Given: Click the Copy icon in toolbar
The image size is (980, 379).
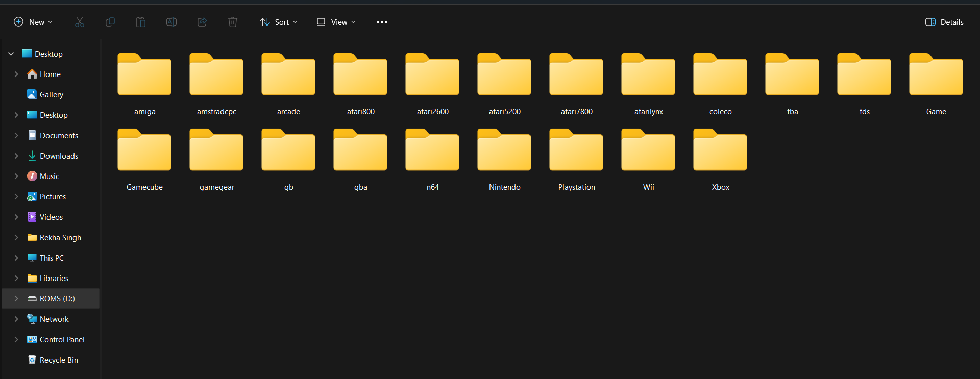Looking at the screenshot, I should [110, 22].
